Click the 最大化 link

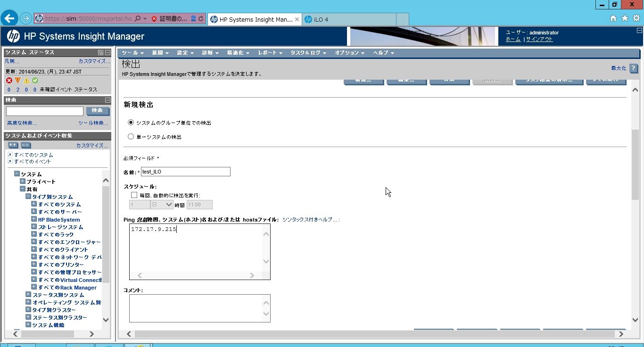[x=619, y=68]
